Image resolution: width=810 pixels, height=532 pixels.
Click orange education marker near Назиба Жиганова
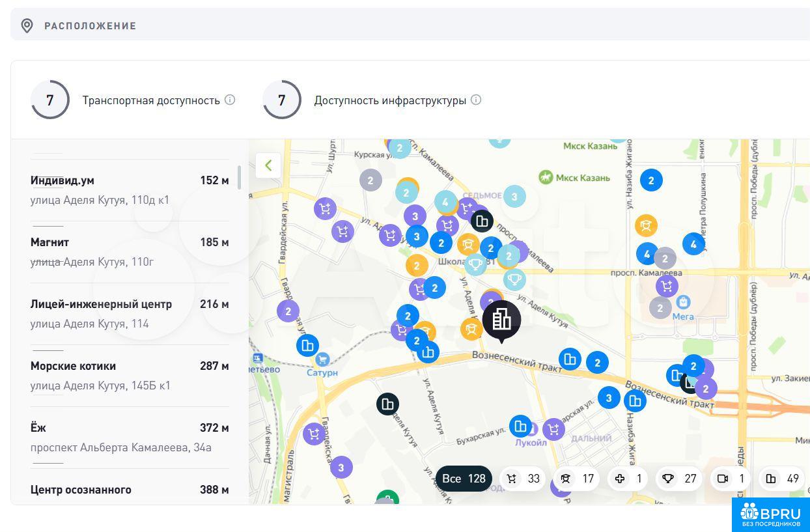pyautogui.click(x=646, y=225)
